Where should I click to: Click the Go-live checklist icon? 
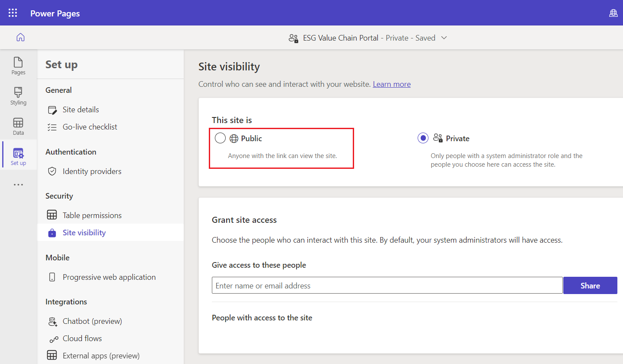click(52, 127)
